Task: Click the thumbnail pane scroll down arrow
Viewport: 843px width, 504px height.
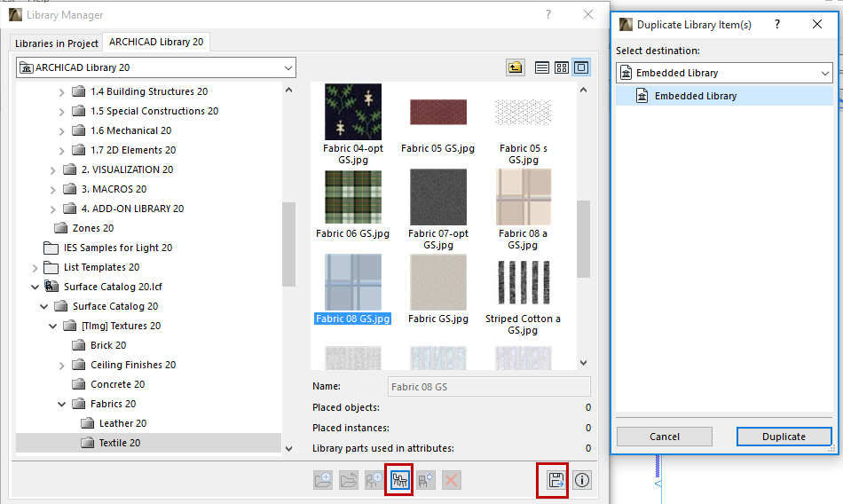Action: (x=584, y=363)
